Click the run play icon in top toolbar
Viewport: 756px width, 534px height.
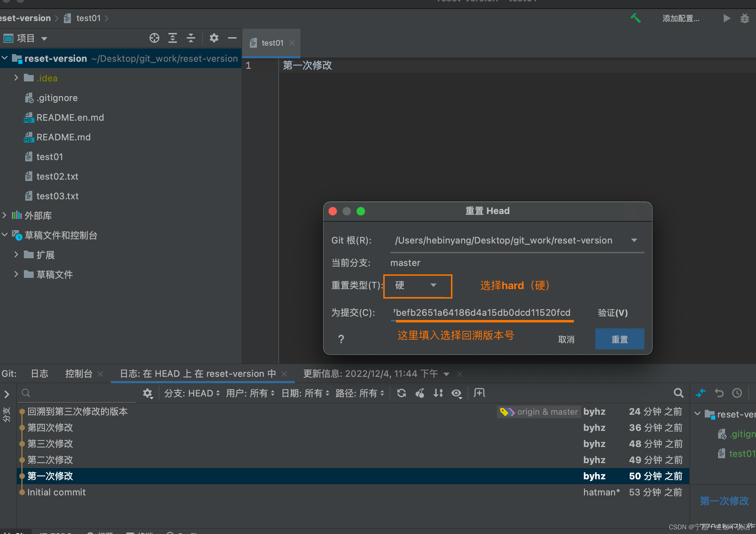click(727, 18)
